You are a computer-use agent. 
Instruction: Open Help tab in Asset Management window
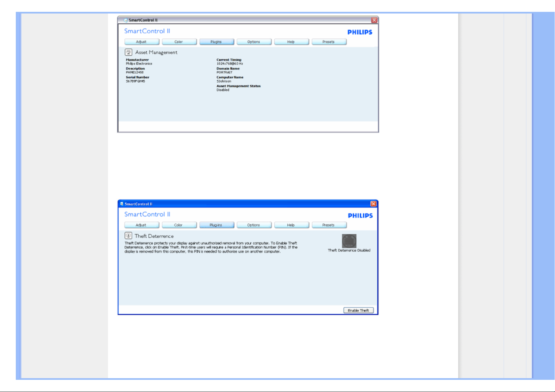tap(291, 42)
